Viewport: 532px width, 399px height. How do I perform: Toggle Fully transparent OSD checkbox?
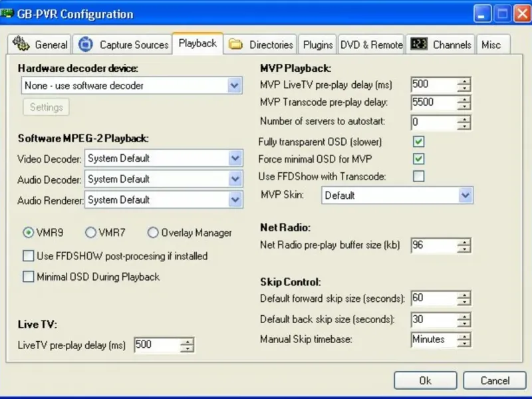(x=418, y=142)
